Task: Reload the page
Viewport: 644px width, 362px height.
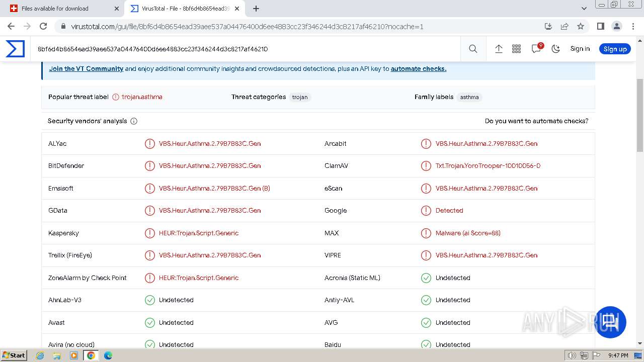Action: [x=43, y=26]
